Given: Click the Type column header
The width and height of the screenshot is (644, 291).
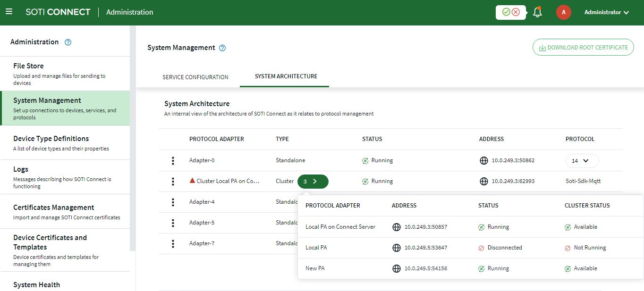Looking at the screenshot, I should 282,139.
